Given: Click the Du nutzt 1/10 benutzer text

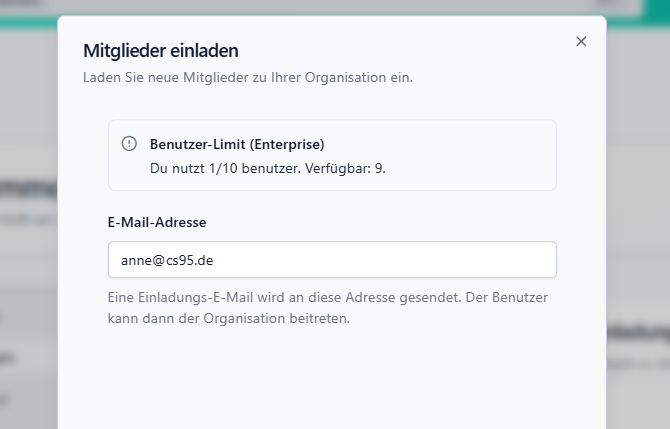Looking at the screenshot, I should pos(224,168).
